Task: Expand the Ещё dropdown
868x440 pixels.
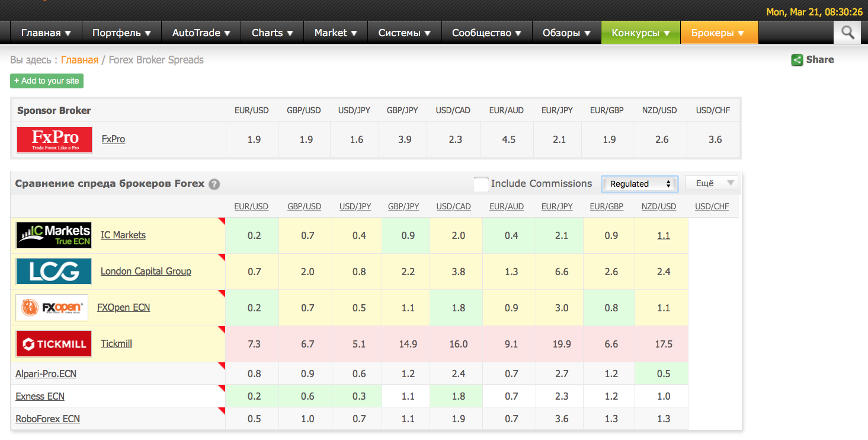Action: point(711,183)
